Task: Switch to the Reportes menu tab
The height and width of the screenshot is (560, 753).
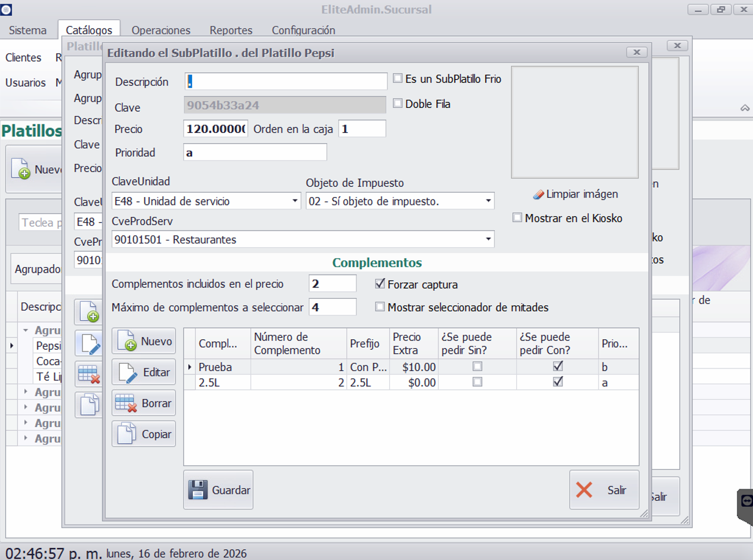Action: pyautogui.click(x=231, y=30)
